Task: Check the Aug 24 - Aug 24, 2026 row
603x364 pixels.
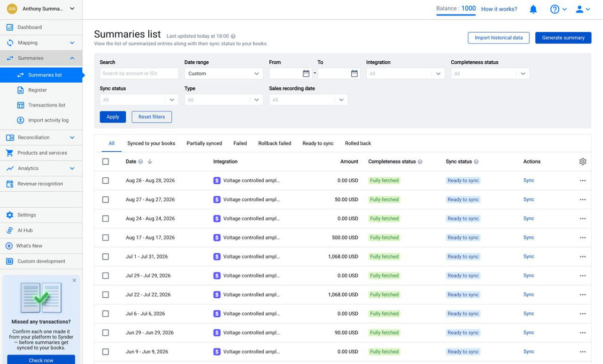Action: tap(106, 219)
